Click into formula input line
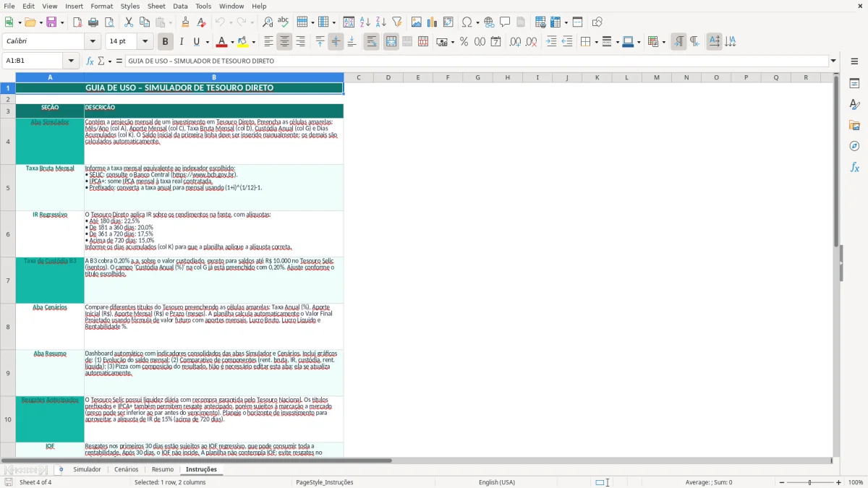The image size is (868, 488). click(x=476, y=61)
